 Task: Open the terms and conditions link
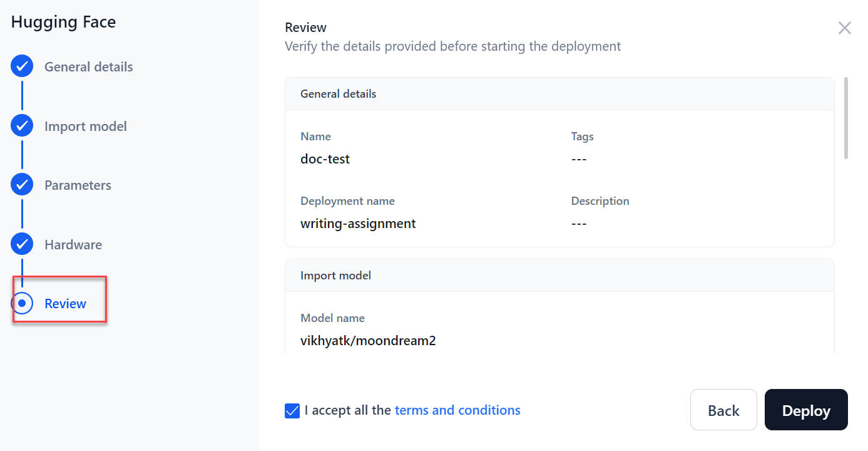(x=457, y=410)
